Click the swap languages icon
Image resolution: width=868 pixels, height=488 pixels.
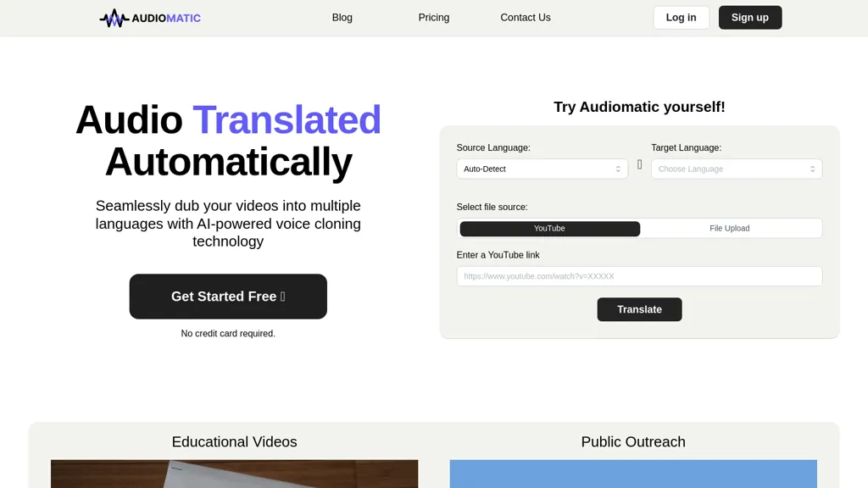639,164
